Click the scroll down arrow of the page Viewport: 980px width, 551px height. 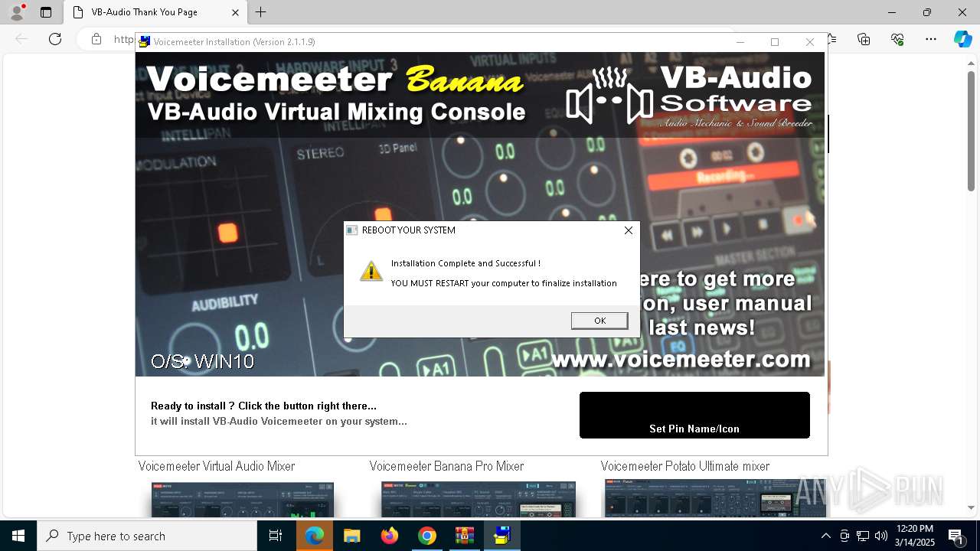[x=971, y=507]
